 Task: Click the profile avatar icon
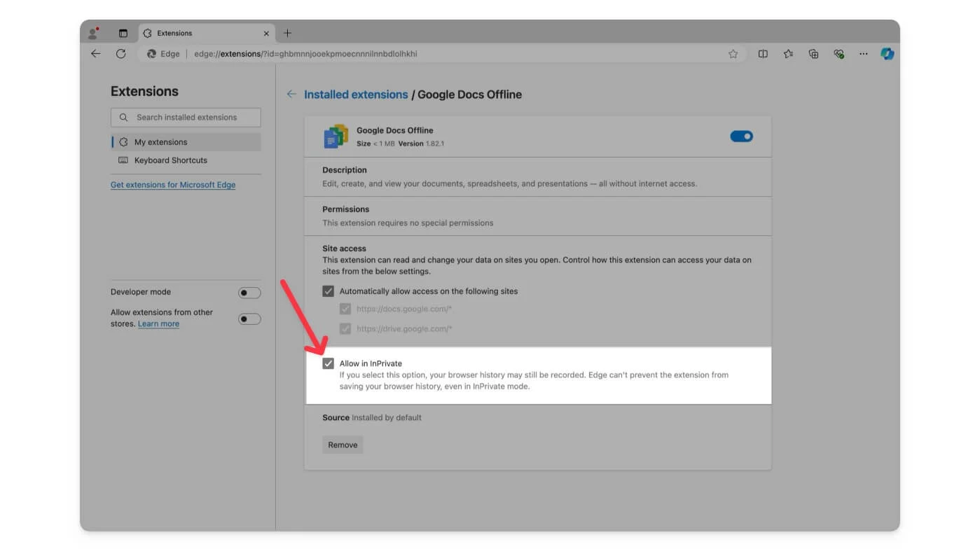(93, 33)
